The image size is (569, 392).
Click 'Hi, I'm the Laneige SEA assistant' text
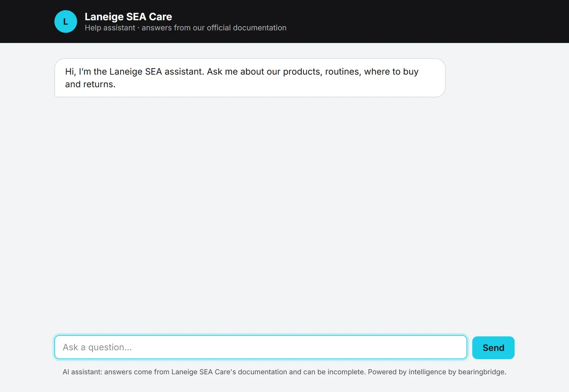[x=134, y=72]
